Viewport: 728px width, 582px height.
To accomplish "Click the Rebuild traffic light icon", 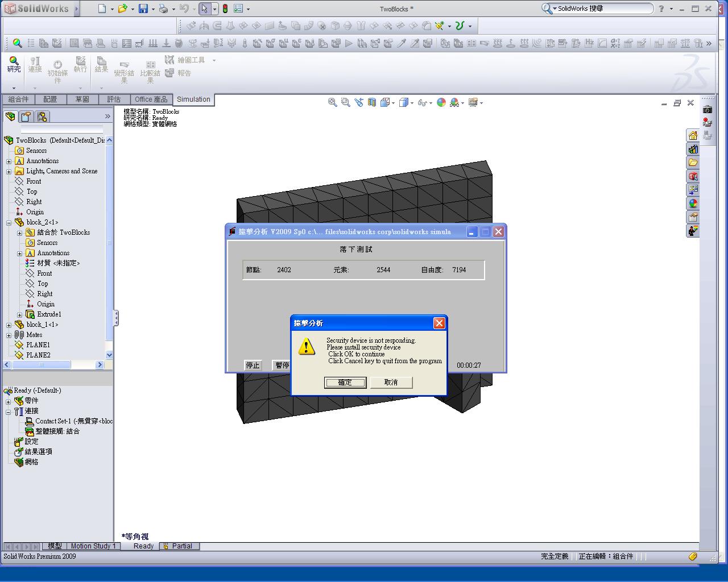I will click(x=225, y=9).
